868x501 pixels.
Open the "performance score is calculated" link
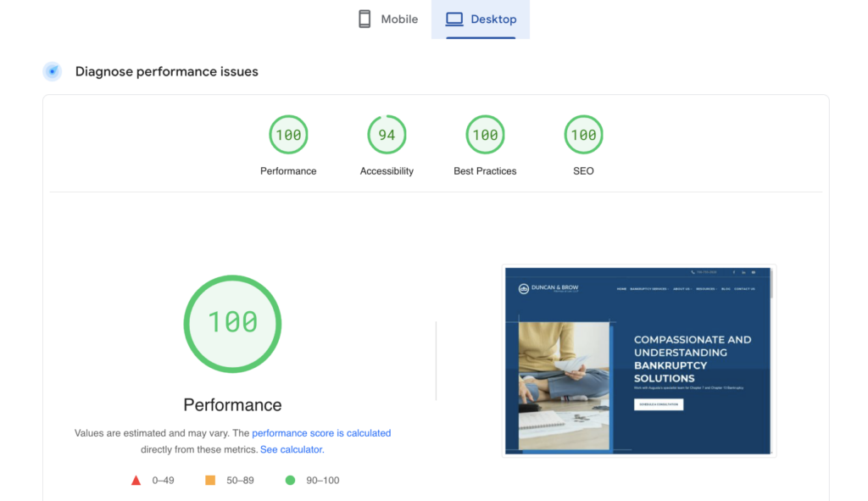pos(321,433)
